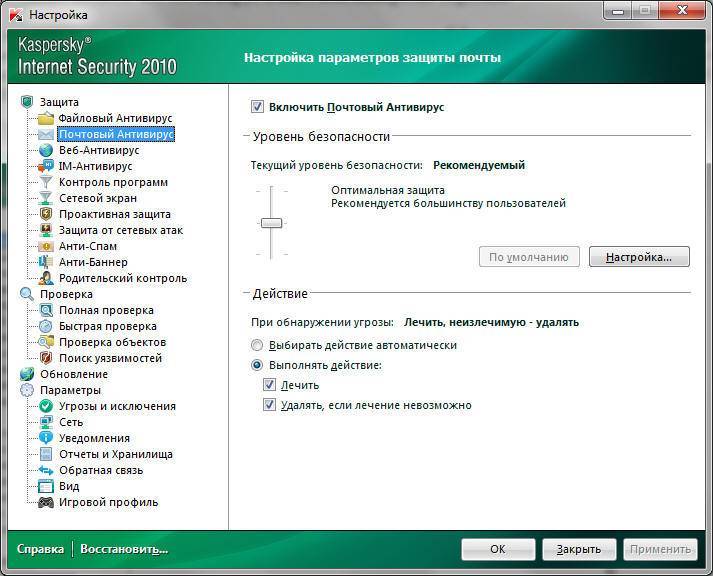Click the Угрозы и исключения check icon

[x=45, y=406]
